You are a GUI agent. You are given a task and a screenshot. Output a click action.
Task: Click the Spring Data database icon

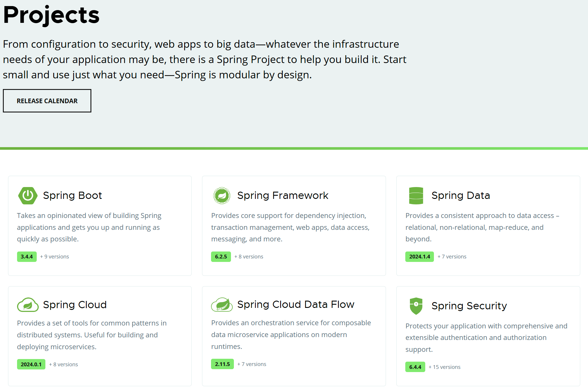coord(416,196)
